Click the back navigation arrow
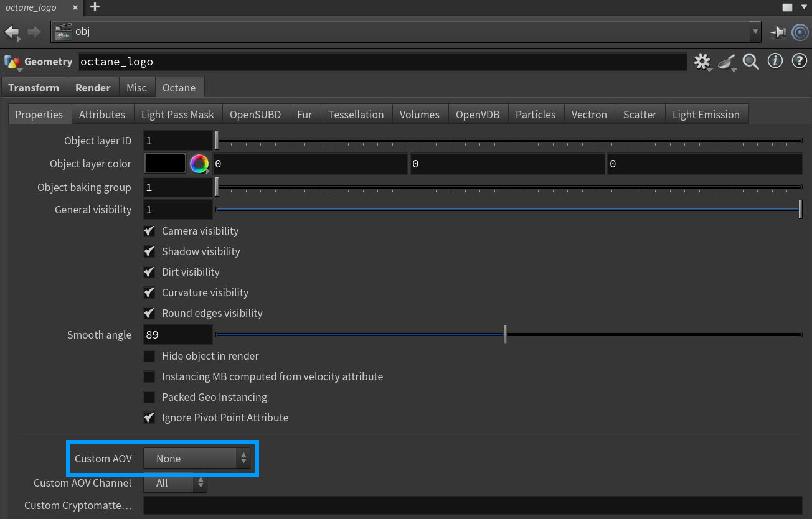812x519 pixels. [12, 32]
